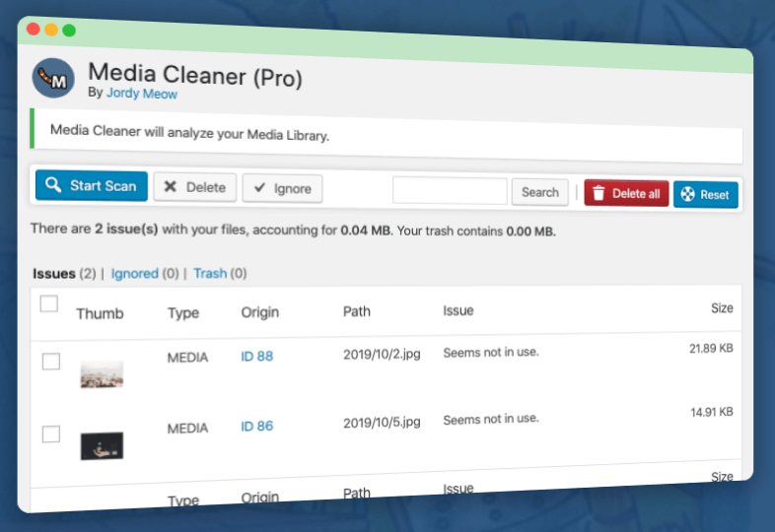Click the magnifier icon on Start Scan
This screenshot has height=532, width=775.
point(53,185)
